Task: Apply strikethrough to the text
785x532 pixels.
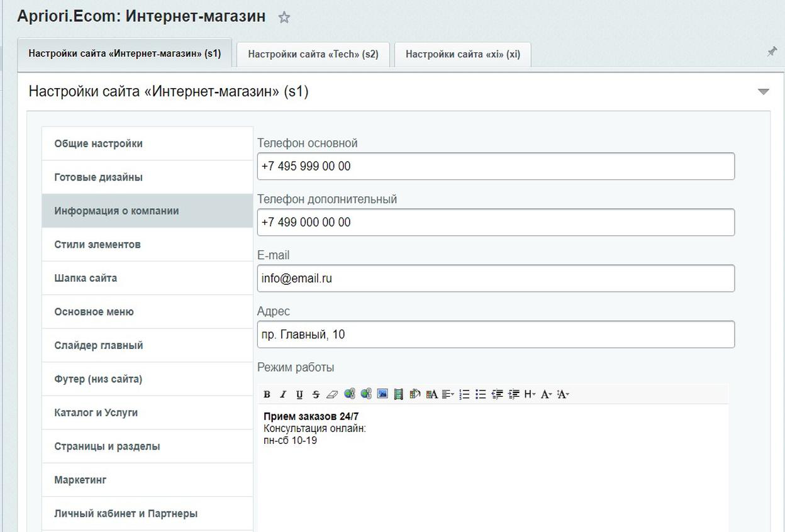Action: click(x=316, y=394)
